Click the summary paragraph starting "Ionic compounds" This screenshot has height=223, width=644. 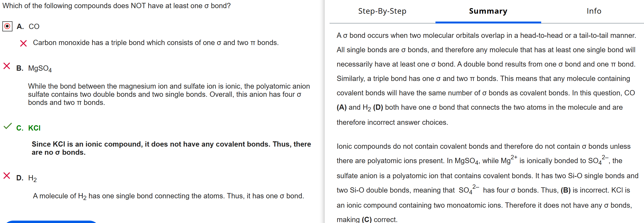click(486, 183)
